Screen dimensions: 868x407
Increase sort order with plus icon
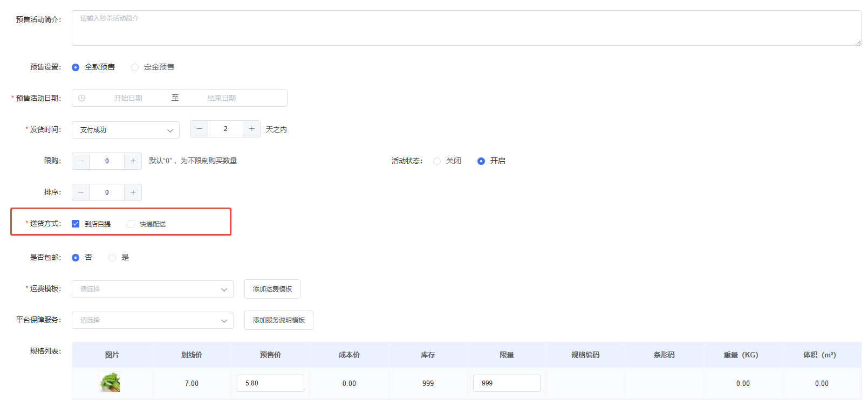(133, 192)
